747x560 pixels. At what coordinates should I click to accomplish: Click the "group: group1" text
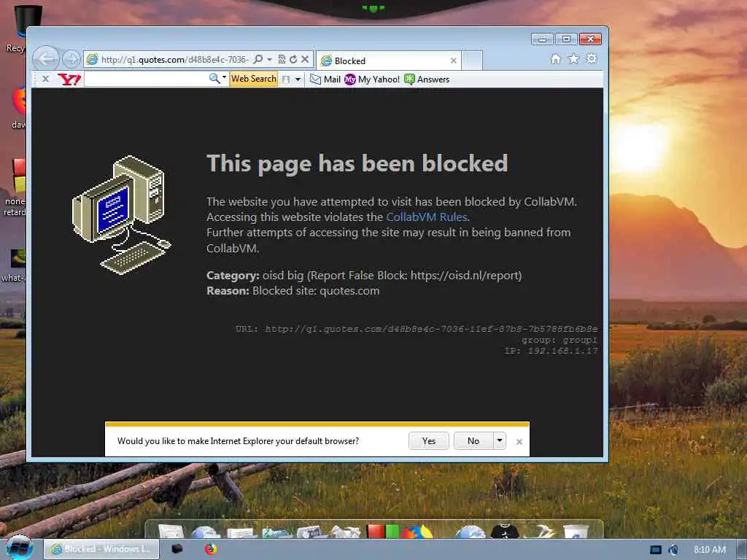tap(560, 340)
